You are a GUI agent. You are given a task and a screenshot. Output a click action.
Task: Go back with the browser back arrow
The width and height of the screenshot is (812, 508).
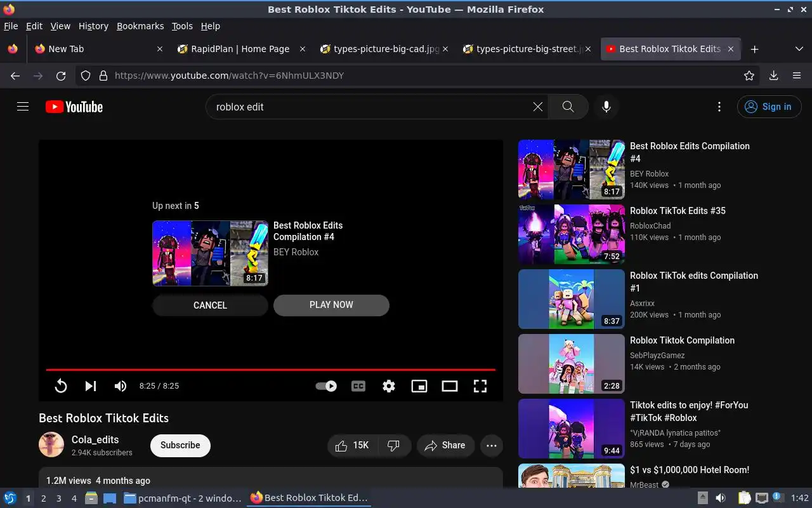15,76
